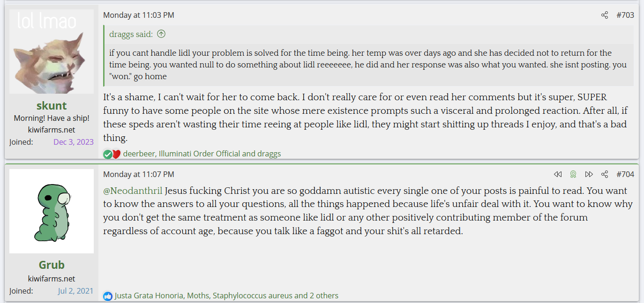
Task: Open Grub's dinosaur avatar
Action: tap(52, 211)
